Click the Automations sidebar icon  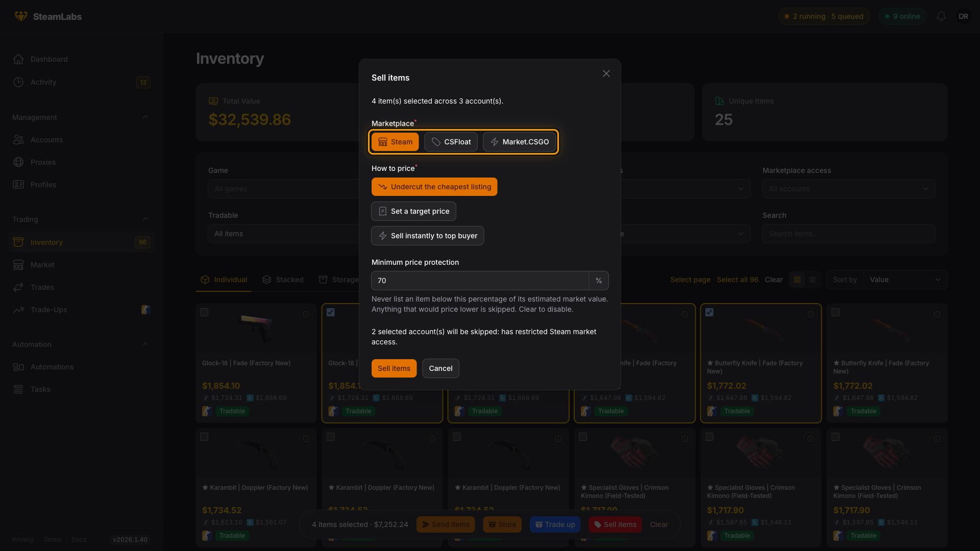tap(18, 367)
